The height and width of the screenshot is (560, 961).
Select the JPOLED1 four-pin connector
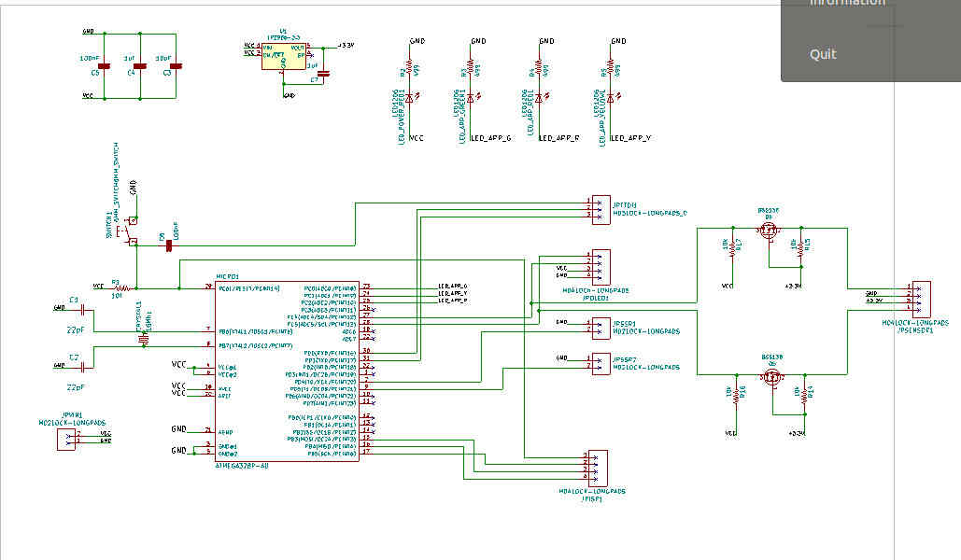(601, 267)
